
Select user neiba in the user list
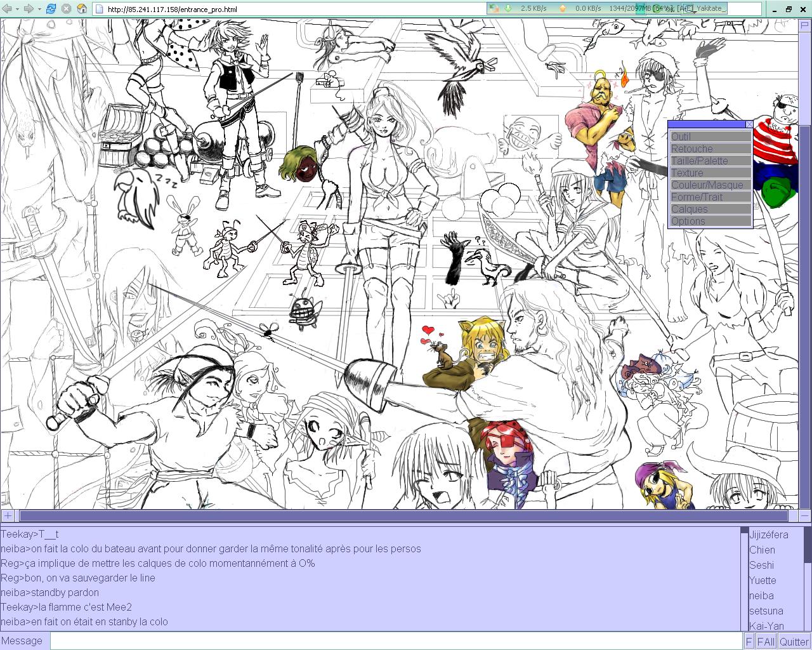[x=761, y=596]
